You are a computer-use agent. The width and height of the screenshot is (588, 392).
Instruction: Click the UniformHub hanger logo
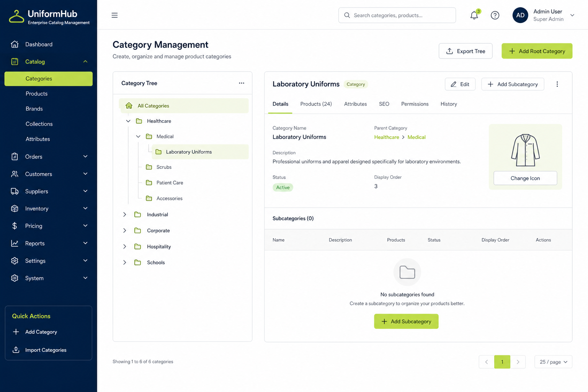(16, 16)
